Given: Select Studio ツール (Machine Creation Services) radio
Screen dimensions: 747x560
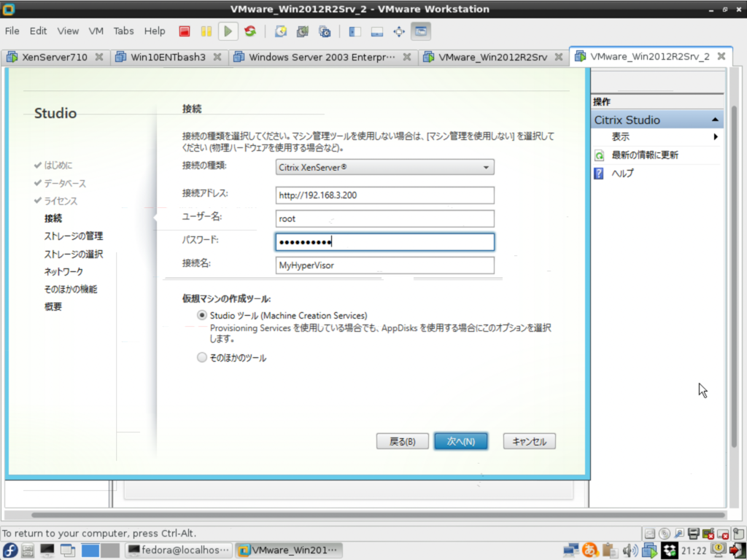Looking at the screenshot, I should pyautogui.click(x=202, y=315).
